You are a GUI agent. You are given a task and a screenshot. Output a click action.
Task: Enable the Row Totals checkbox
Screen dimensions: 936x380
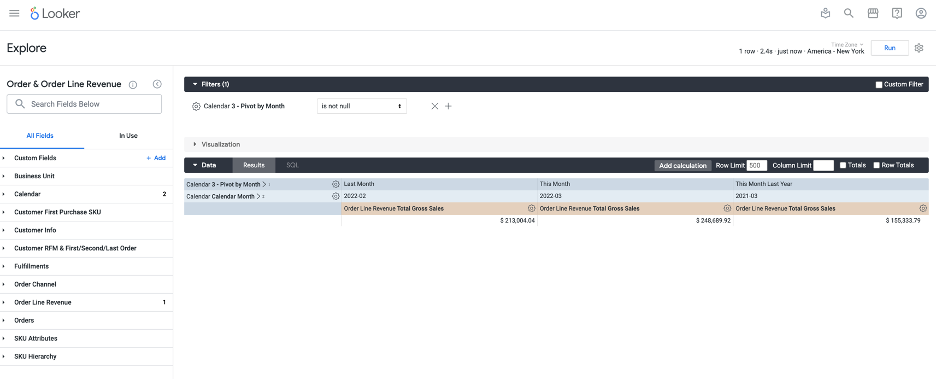click(876, 165)
